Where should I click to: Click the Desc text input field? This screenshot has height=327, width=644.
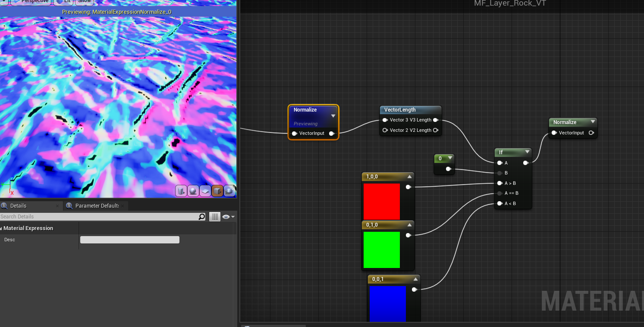(129, 240)
